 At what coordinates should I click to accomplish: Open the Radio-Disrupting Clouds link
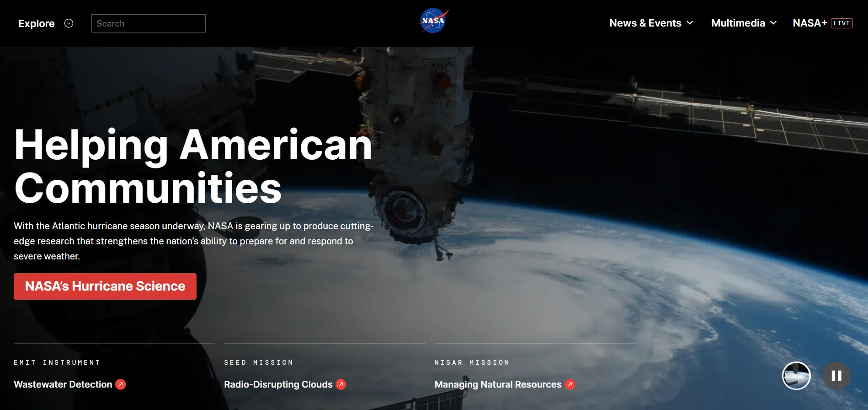point(278,384)
